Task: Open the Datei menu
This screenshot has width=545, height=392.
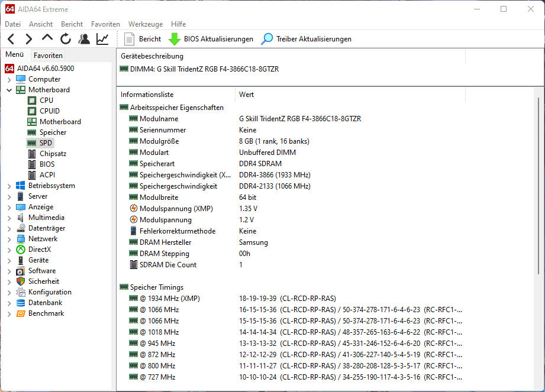Action: (x=13, y=24)
